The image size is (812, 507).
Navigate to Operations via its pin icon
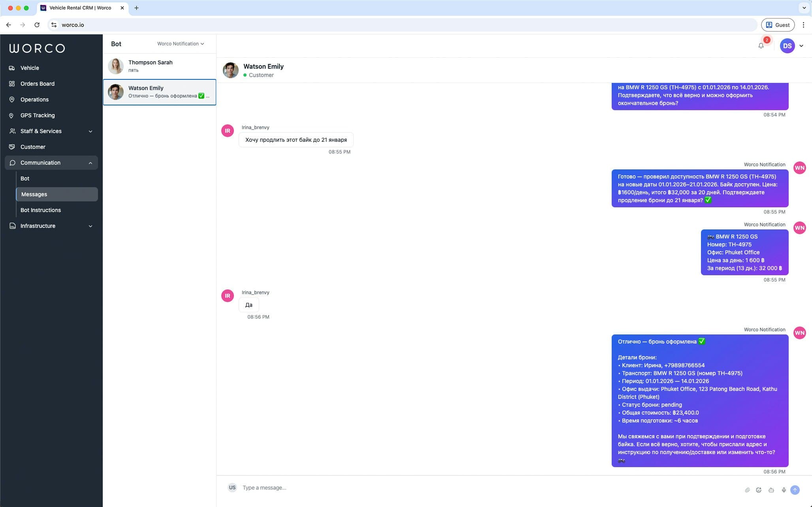[x=12, y=100]
